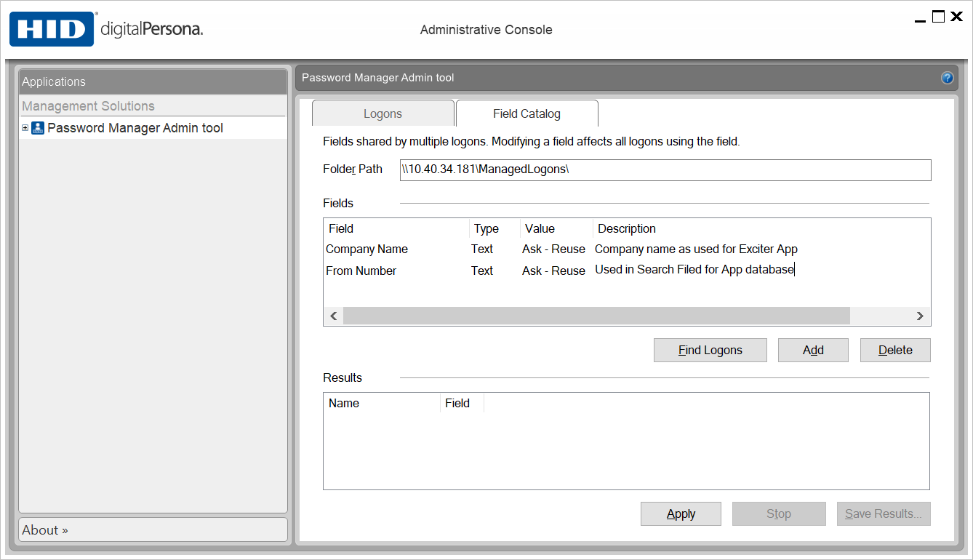Expand the Password Manager Admin tool node

tap(25, 128)
